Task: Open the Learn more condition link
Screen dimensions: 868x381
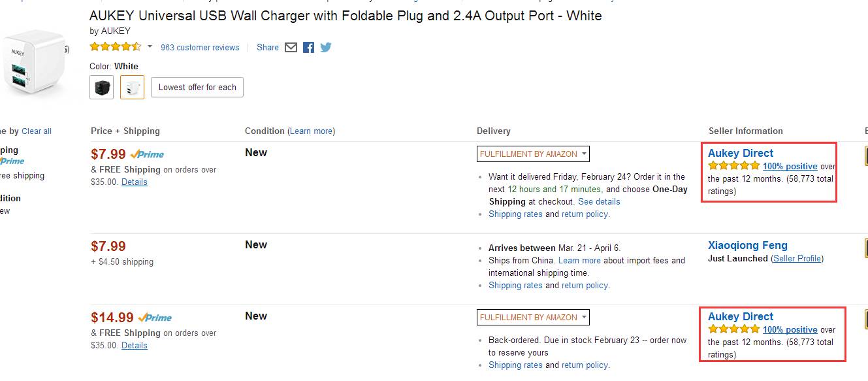Action: pos(311,131)
